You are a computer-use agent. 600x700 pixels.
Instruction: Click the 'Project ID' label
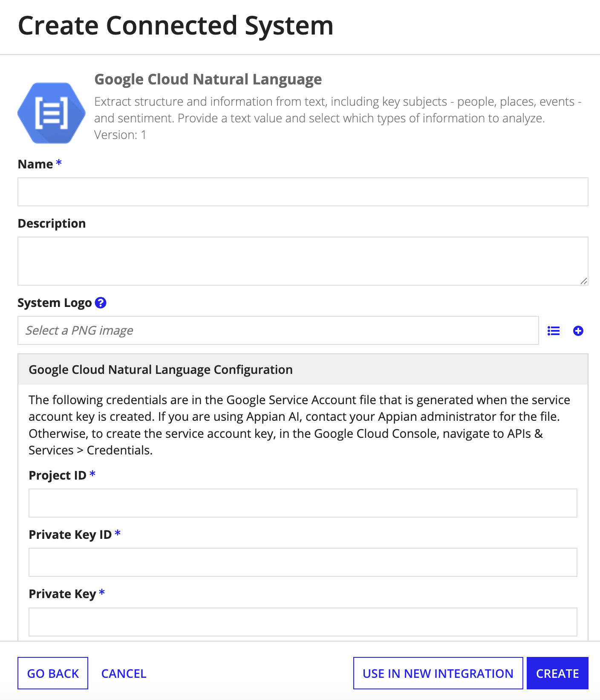coord(58,475)
